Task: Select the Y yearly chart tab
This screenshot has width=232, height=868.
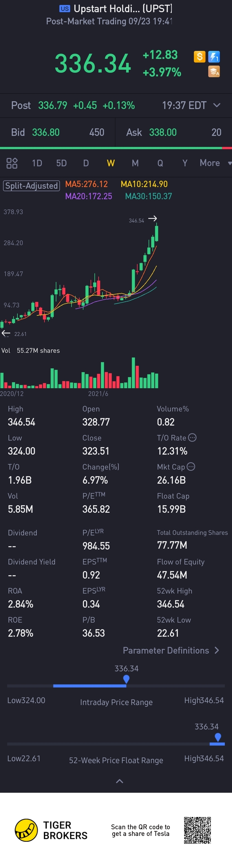Action: click(x=184, y=163)
